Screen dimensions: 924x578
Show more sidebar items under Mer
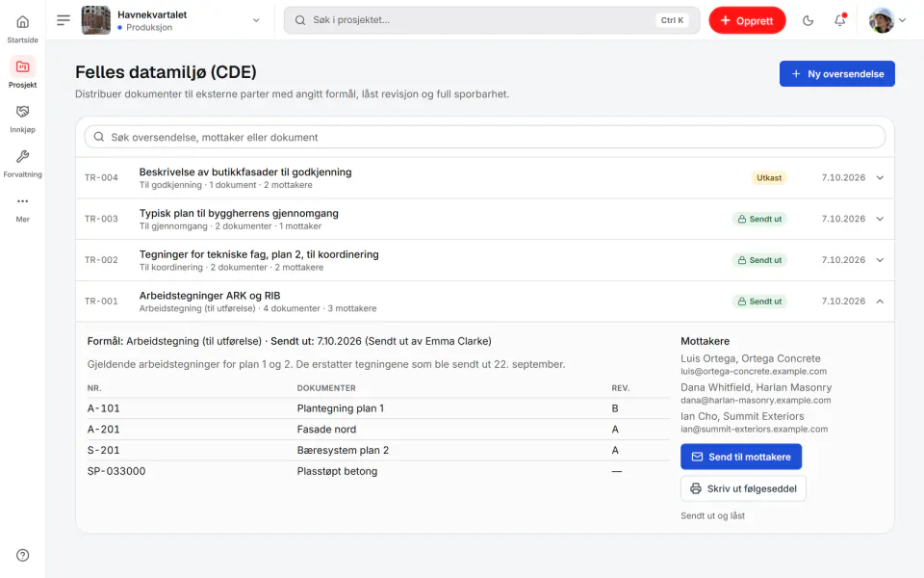pyautogui.click(x=22, y=208)
